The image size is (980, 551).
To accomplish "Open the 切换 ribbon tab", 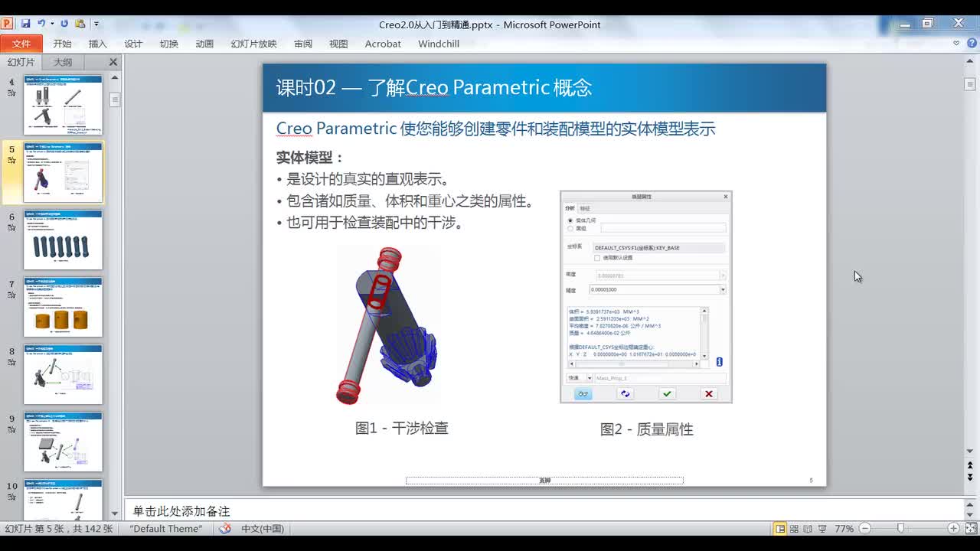I will (169, 44).
